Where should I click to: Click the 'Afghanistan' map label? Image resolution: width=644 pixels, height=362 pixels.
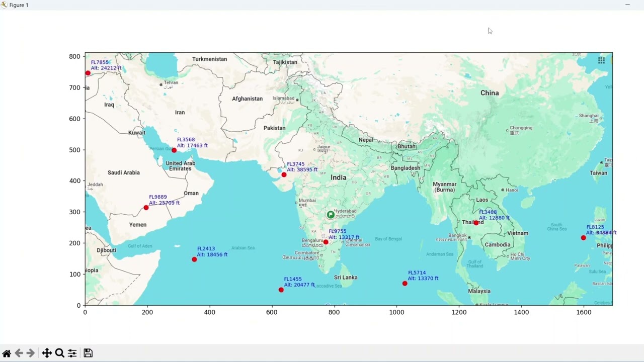pyautogui.click(x=248, y=99)
